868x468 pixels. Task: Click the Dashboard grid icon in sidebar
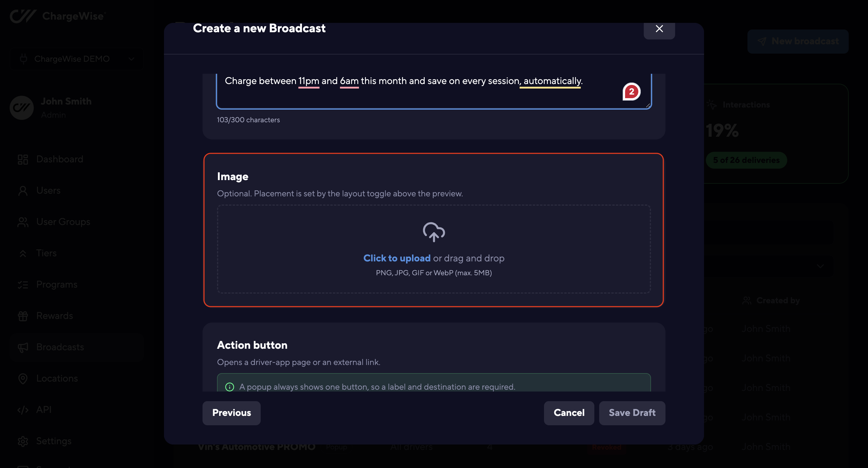coord(23,159)
